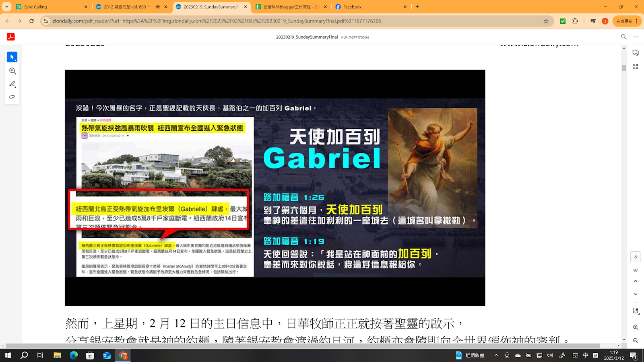Switch to the Sync Calling tab
This screenshot has width=644, height=362.
point(51,7)
